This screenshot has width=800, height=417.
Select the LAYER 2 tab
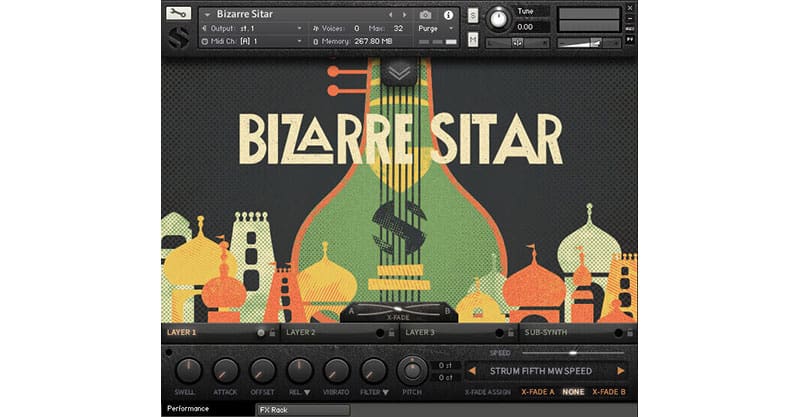pyautogui.click(x=301, y=332)
